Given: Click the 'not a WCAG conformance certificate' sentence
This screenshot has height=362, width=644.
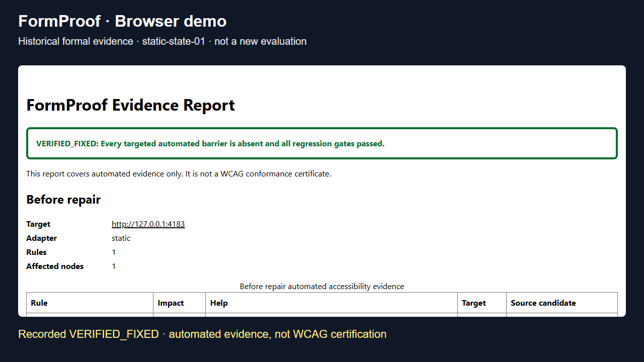Looking at the screenshot, I should tap(179, 174).
